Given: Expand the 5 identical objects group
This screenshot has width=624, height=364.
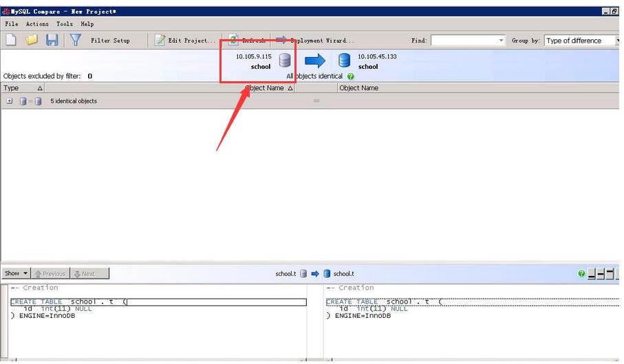Looking at the screenshot, I should point(10,101).
